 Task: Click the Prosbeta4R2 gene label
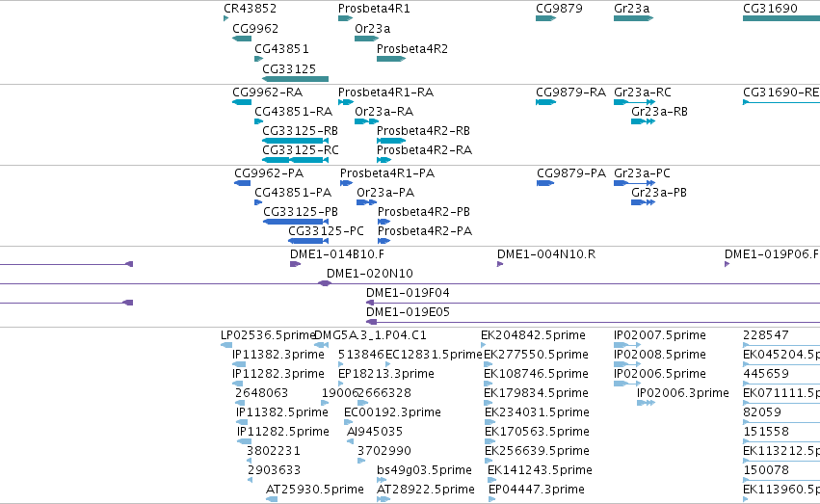(412, 49)
